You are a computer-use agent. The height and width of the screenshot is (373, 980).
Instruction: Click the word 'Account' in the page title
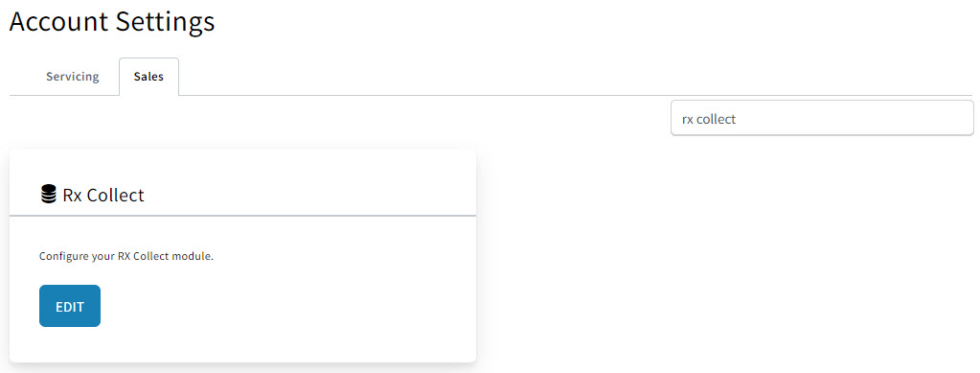(x=60, y=21)
